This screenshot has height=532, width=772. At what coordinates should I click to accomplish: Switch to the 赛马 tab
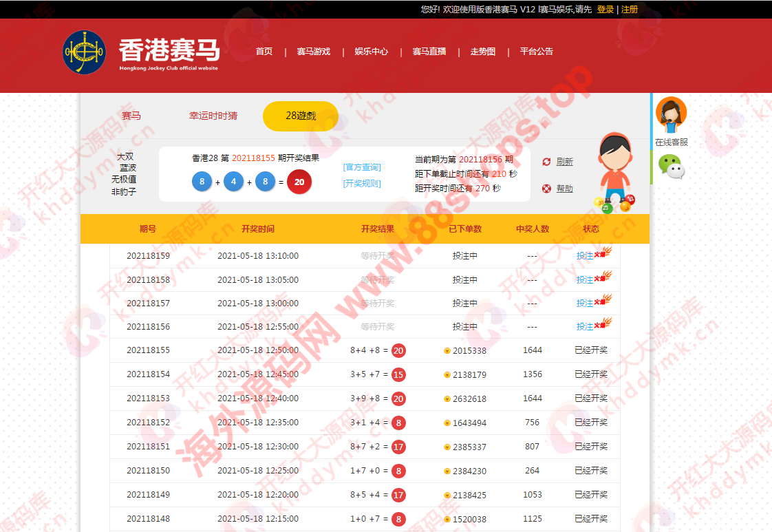pyautogui.click(x=131, y=116)
